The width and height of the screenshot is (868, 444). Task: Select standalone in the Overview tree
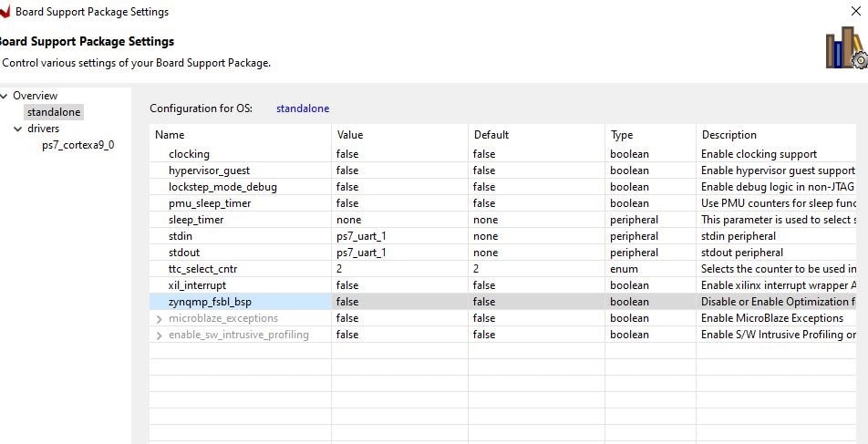[54, 112]
